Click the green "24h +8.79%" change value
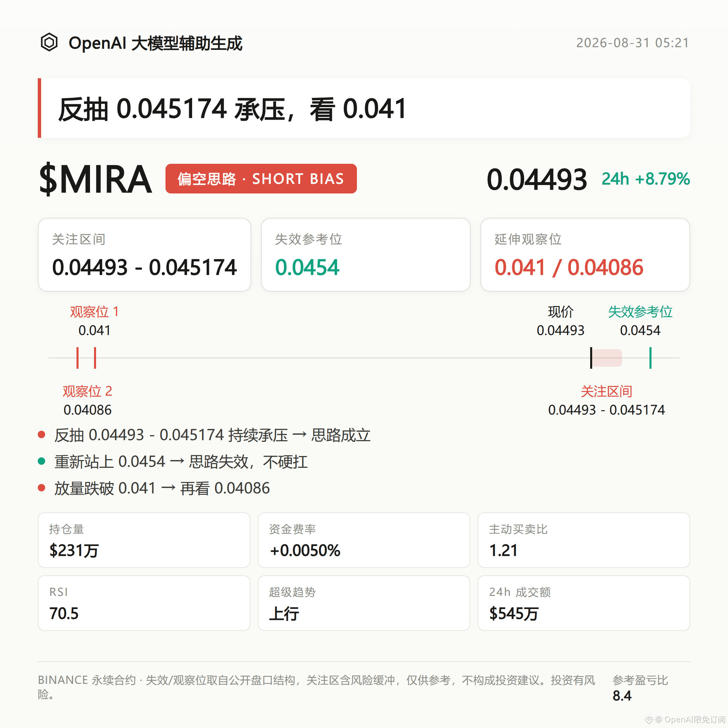Image resolution: width=728 pixels, height=728 pixels. pyautogui.click(x=645, y=179)
